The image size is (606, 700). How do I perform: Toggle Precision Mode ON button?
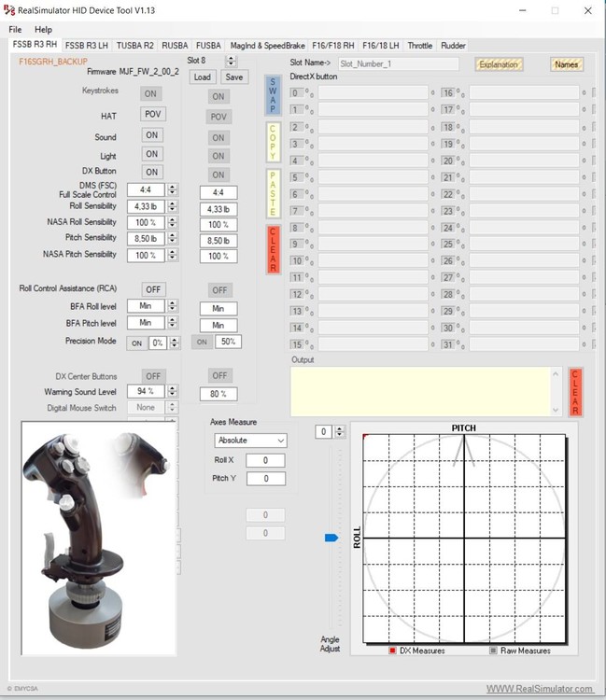click(136, 343)
